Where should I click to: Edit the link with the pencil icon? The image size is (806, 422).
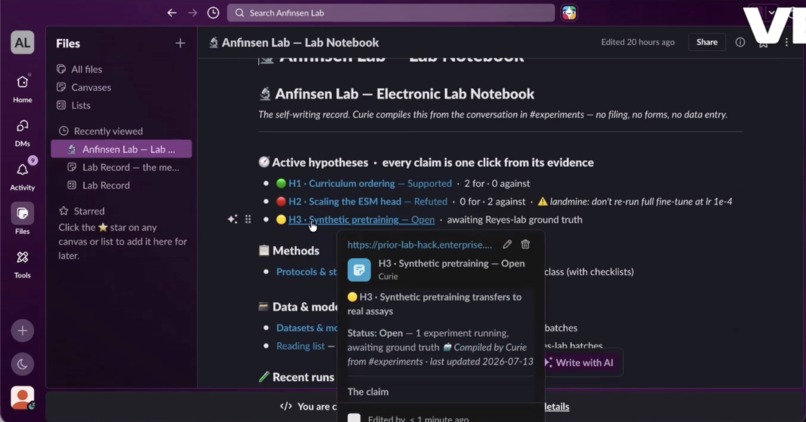[507, 244]
